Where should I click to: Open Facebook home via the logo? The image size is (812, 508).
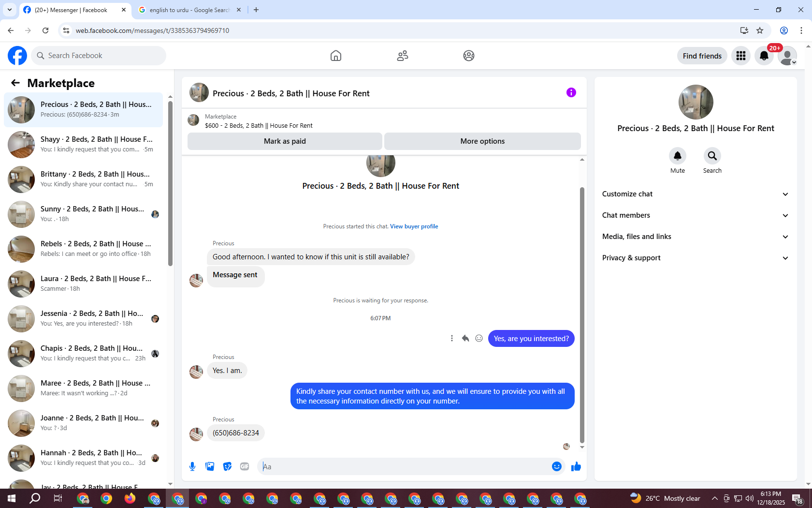point(17,56)
